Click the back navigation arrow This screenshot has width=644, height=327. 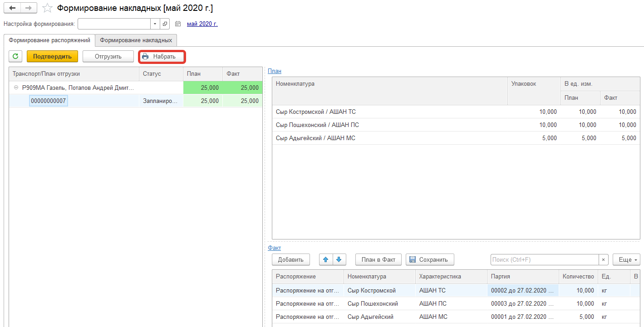(x=12, y=8)
